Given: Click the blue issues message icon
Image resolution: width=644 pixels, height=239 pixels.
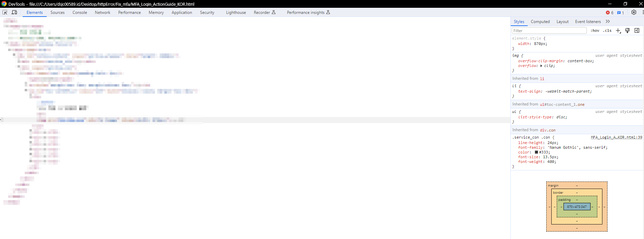Looking at the screenshot, I should pos(619,13).
